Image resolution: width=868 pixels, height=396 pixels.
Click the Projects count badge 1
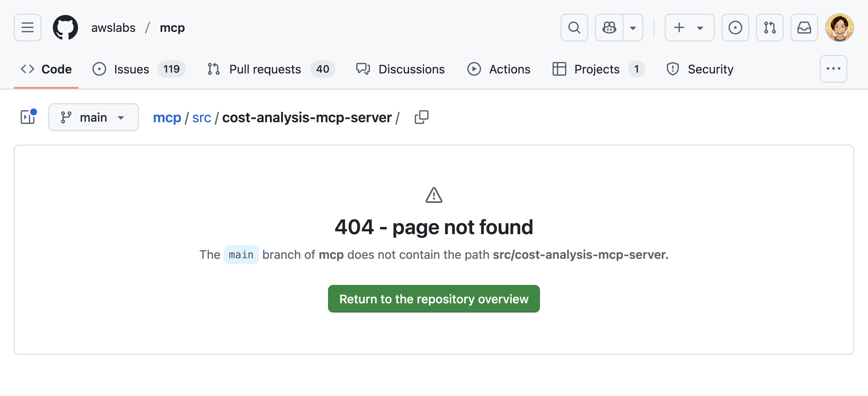click(x=636, y=69)
